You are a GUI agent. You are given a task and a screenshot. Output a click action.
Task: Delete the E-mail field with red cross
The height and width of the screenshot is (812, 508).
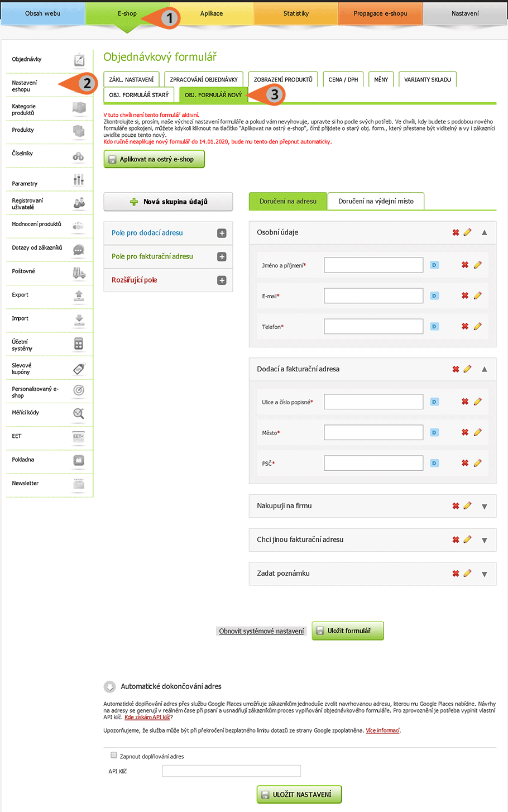tap(465, 295)
